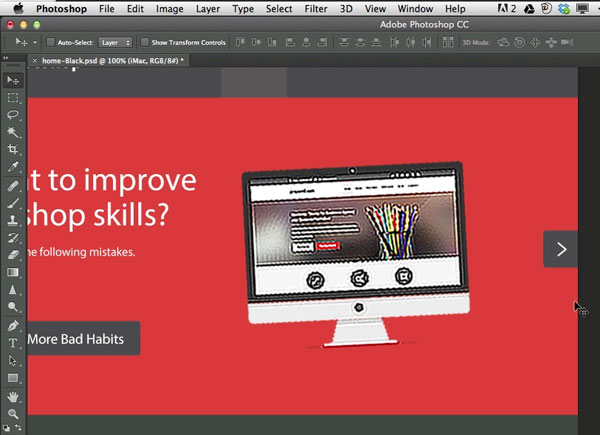Select the Crop tool
600x435 pixels.
click(13, 150)
